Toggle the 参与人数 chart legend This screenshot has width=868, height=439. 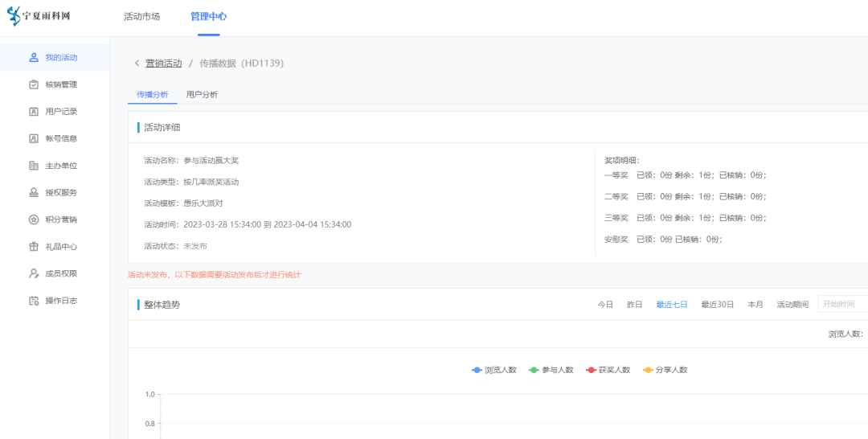tap(551, 370)
